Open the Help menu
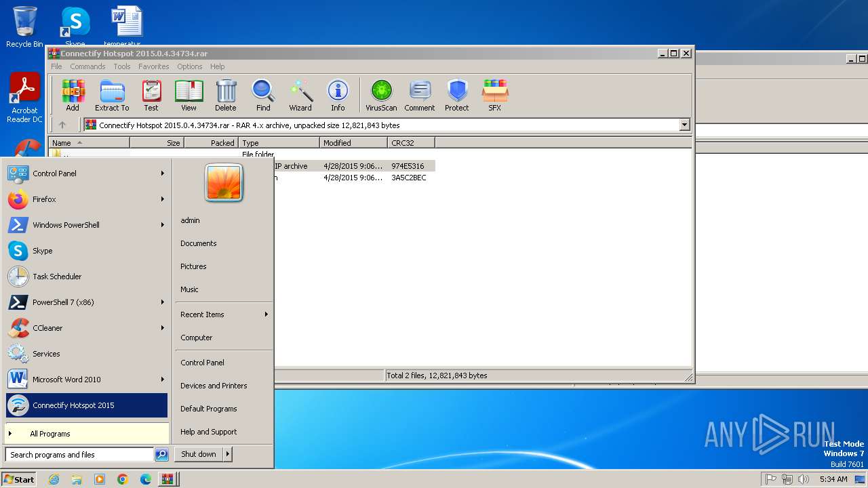Image resolution: width=868 pixels, height=488 pixels. click(218, 66)
